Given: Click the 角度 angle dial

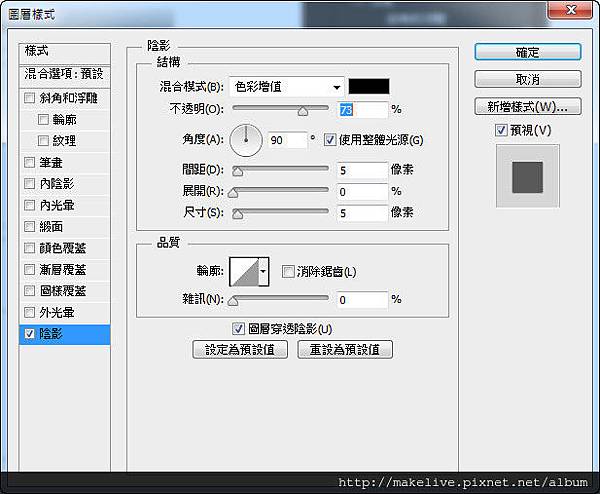Looking at the screenshot, I should click(246, 140).
